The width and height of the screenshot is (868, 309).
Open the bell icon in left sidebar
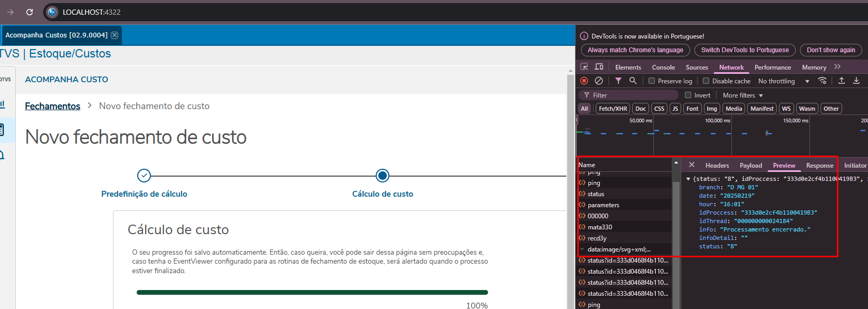tap(3, 154)
